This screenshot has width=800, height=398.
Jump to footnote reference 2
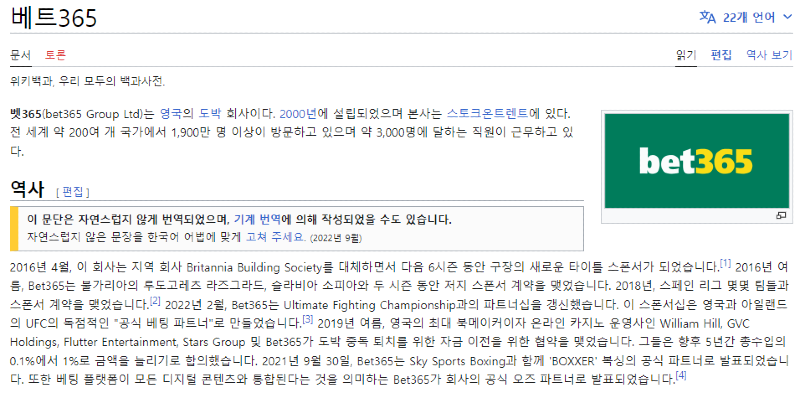coord(155,302)
